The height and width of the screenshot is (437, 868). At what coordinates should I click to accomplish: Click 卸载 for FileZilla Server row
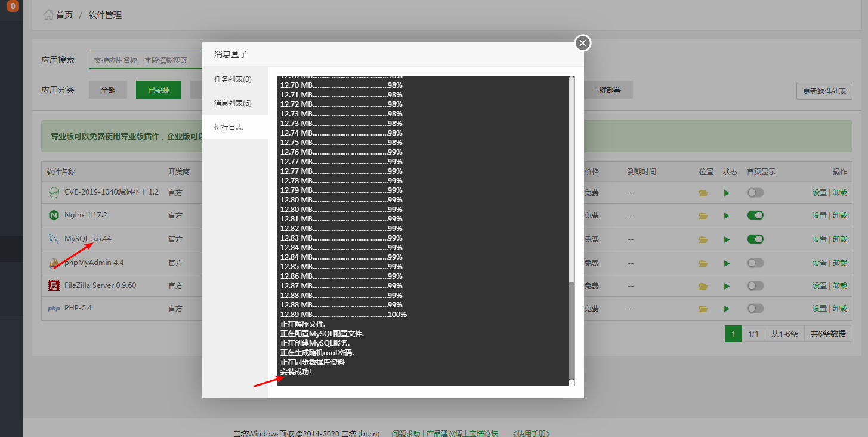[840, 286]
